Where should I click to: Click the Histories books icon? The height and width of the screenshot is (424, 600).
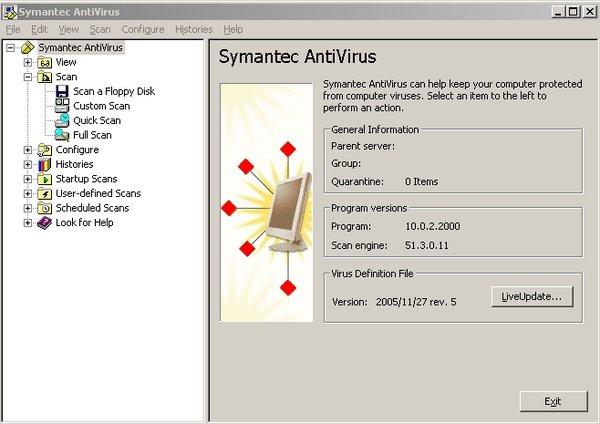45,165
